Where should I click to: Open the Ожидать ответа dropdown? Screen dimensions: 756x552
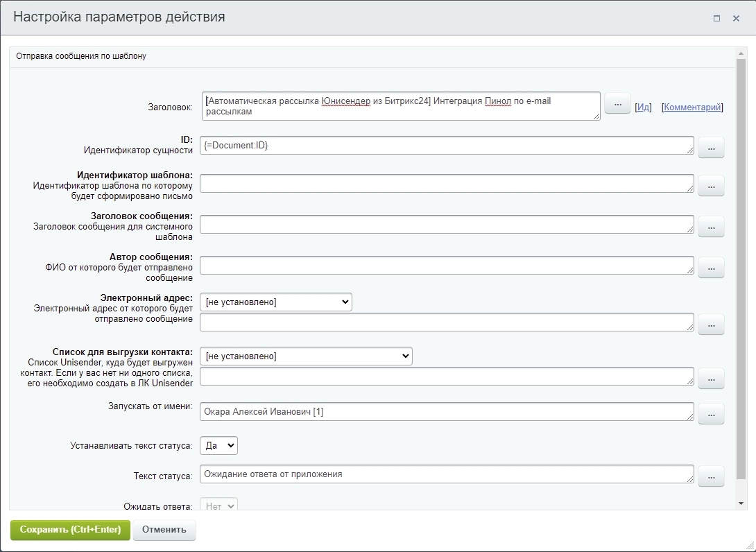(x=218, y=506)
